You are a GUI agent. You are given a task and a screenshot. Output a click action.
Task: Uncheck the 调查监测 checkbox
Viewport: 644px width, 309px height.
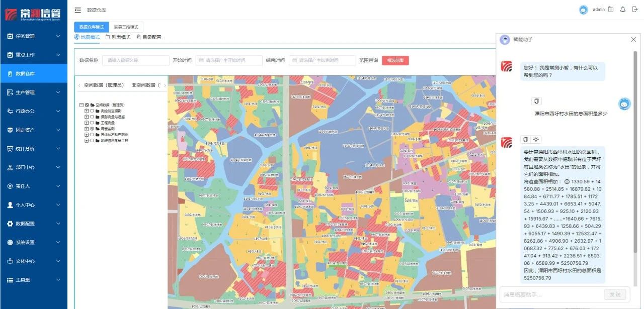[92, 129]
